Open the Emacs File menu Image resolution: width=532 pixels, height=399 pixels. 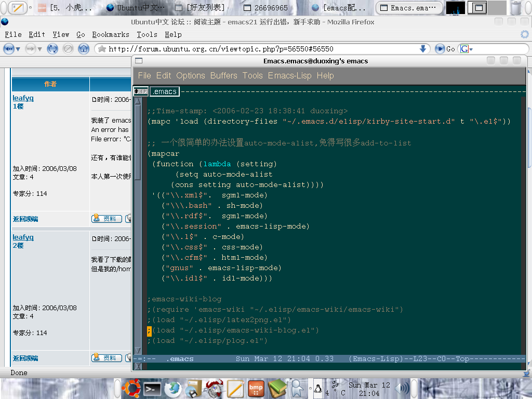[x=144, y=75]
